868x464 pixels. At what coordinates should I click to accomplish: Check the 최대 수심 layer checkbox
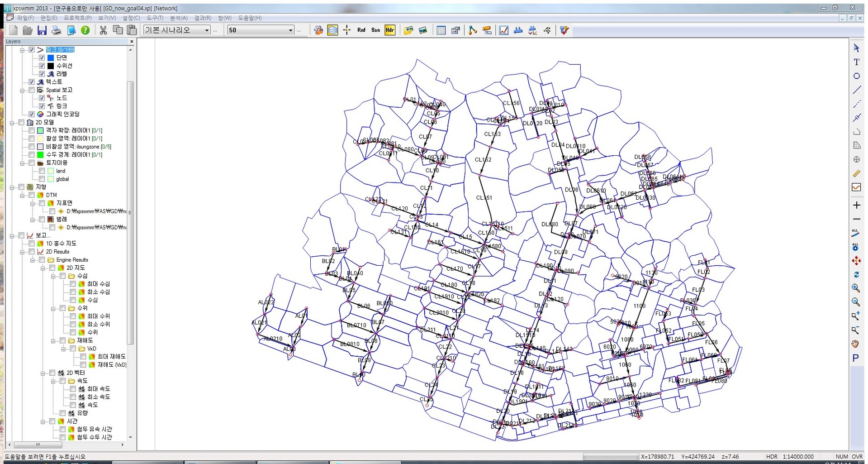click(x=73, y=284)
